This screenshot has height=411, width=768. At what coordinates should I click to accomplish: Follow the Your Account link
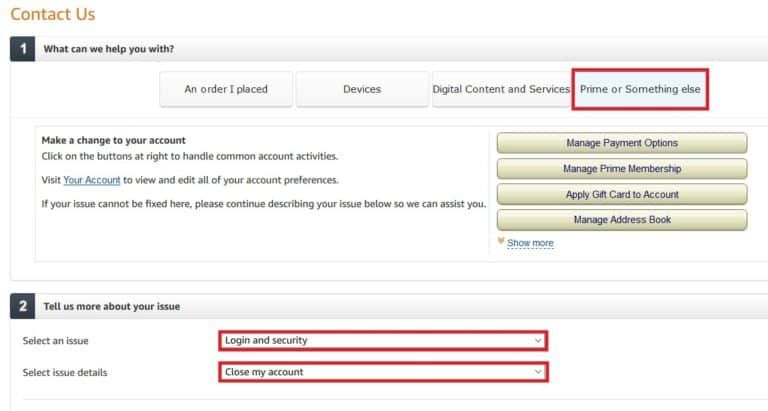92,180
